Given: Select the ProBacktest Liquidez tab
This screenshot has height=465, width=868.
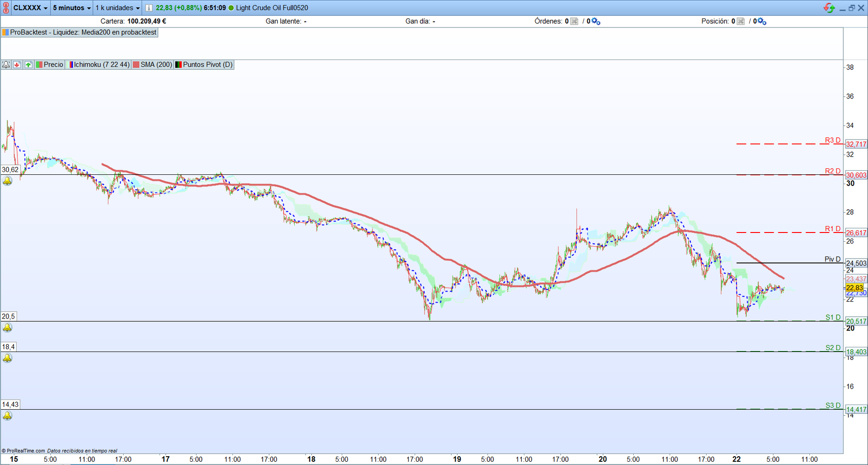Looking at the screenshot, I should (x=80, y=33).
